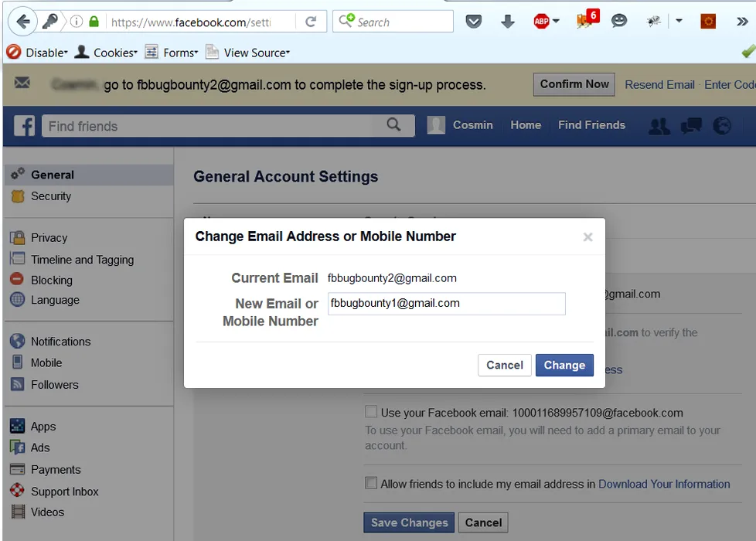This screenshot has height=541, width=756.
Task: Open the friend requests icon
Action: point(659,126)
